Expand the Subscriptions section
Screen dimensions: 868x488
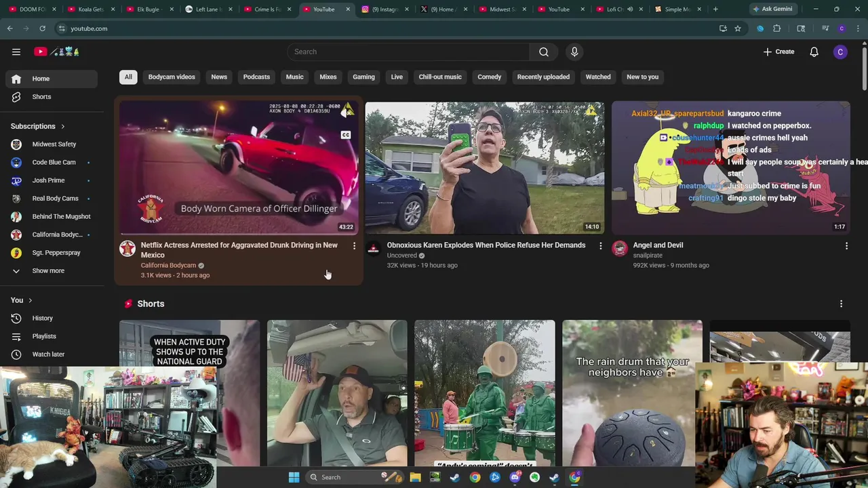click(x=38, y=126)
